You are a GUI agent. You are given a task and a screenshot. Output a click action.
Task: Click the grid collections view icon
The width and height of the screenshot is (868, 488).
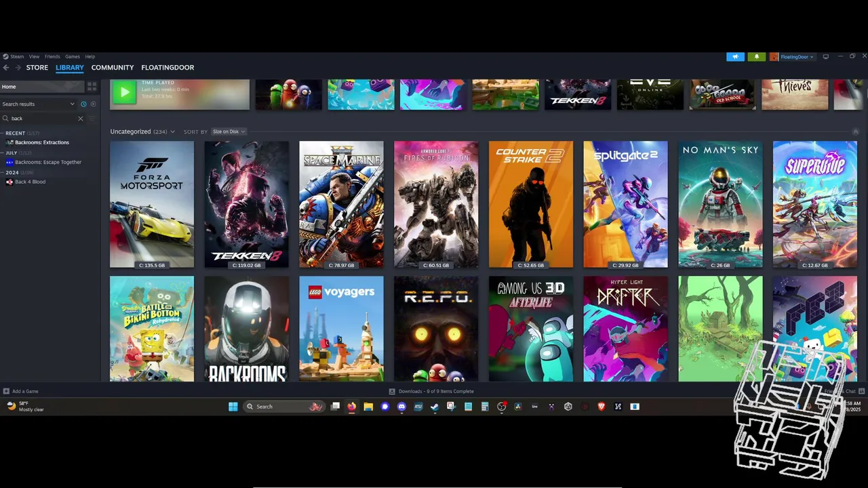pyautogui.click(x=92, y=87)
